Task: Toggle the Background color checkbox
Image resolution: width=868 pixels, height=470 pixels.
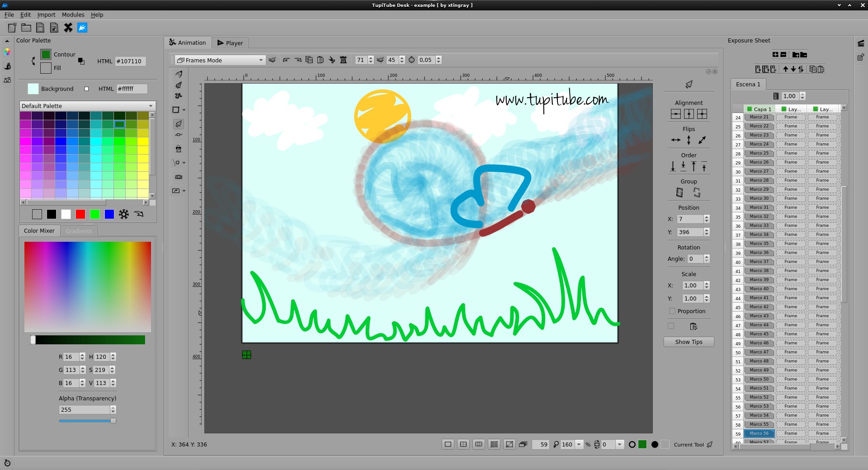Action: coord(86,89)
